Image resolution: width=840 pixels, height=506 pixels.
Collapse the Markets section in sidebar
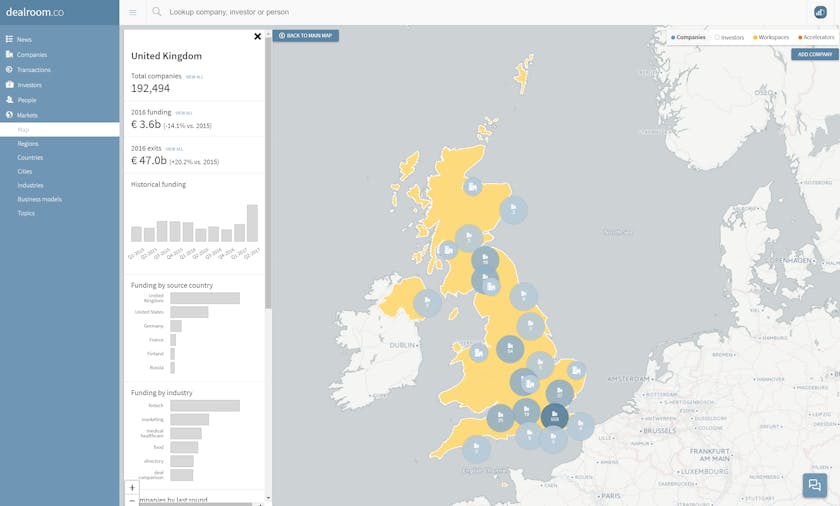tap(27, 115)
